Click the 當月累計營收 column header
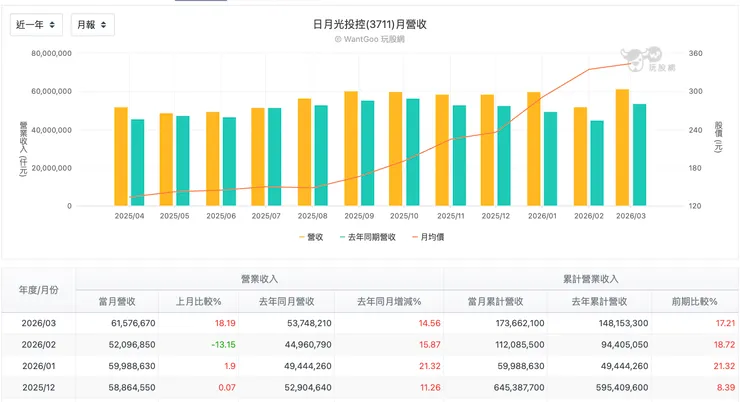The image size is (740, 402). point(496,302)
